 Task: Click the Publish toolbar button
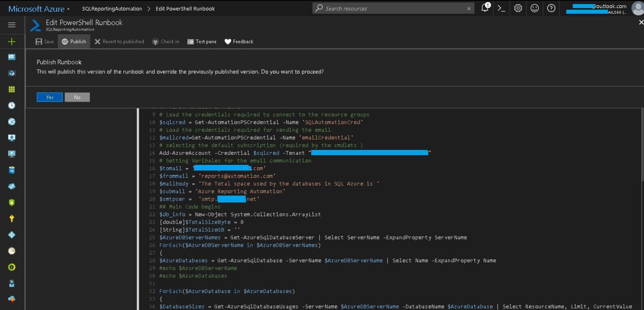pyautogui.click(x=74, y=42)
